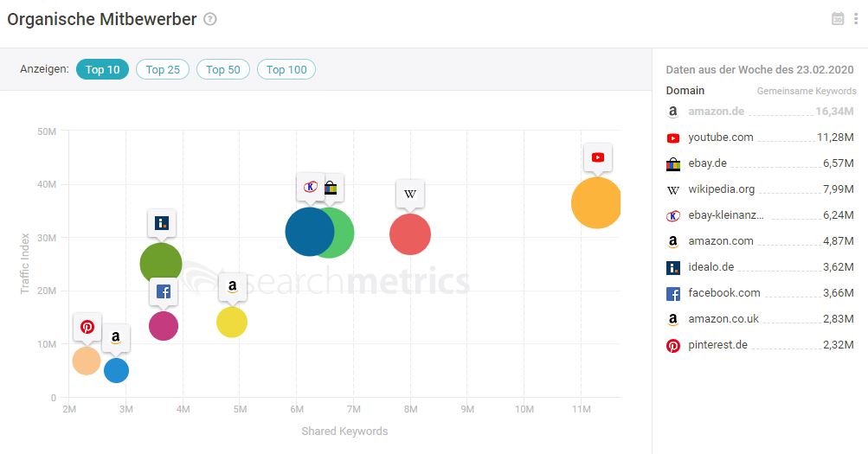Screen dimensions: 868x454
Task: Click the amazon.co.uk icon in list
Action: tap(672, 320)
